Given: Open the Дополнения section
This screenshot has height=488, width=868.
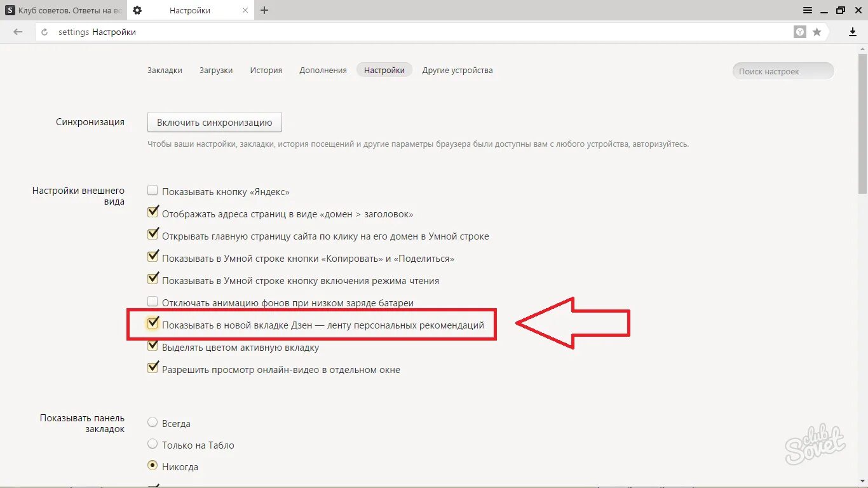Looking at the screenshot, I should pos(323,71).
